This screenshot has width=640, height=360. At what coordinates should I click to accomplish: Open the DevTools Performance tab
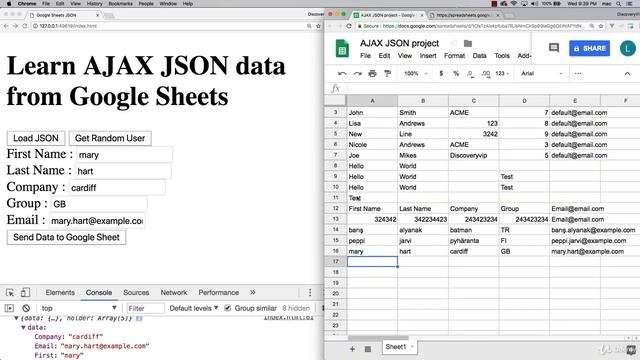218,293
